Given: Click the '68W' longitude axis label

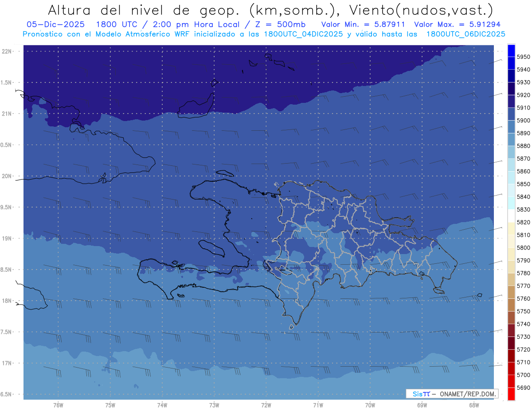Looking at the screenshot, I should click(x=474, y=406).
